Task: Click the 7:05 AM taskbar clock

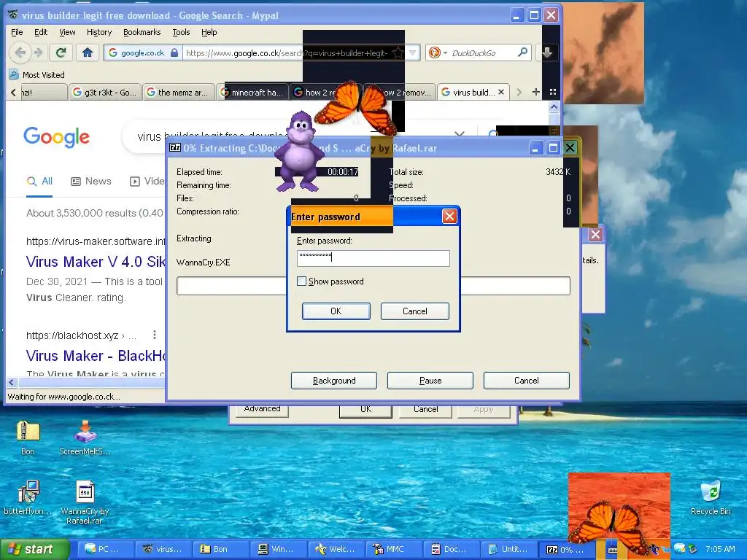Action: tap(720, 549)
